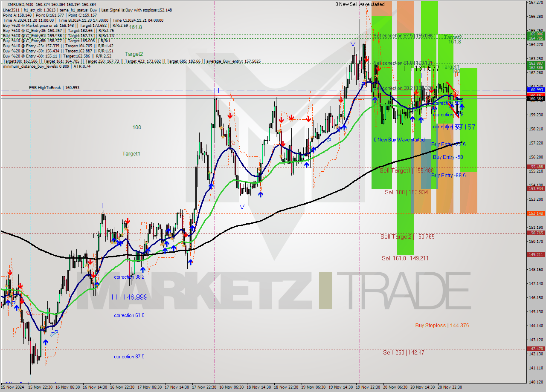The width and height of the screenshot is (546, 392).
Task: Click the 'FSB-HighToBreak | 160.993' level label
Action: coord(54,88)
